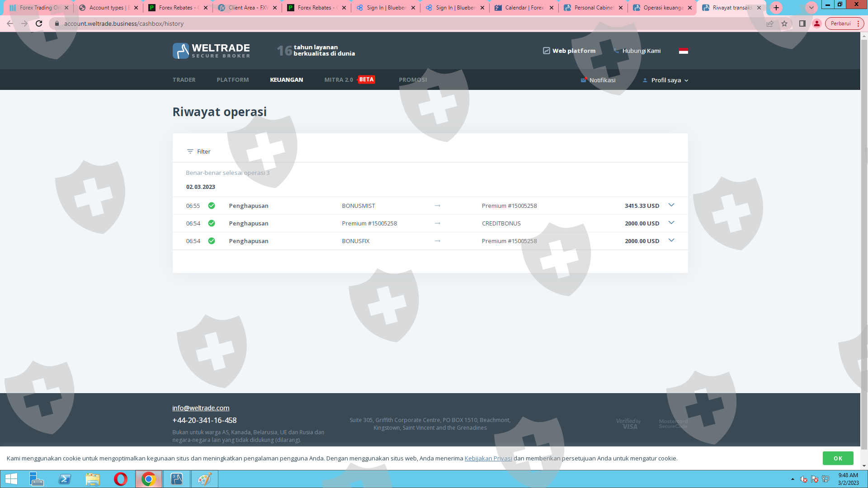The height and width of the screenshot is (488, 868).
Task: Click the info@weltrade.com email link
Action: click(x=201, y=408)
